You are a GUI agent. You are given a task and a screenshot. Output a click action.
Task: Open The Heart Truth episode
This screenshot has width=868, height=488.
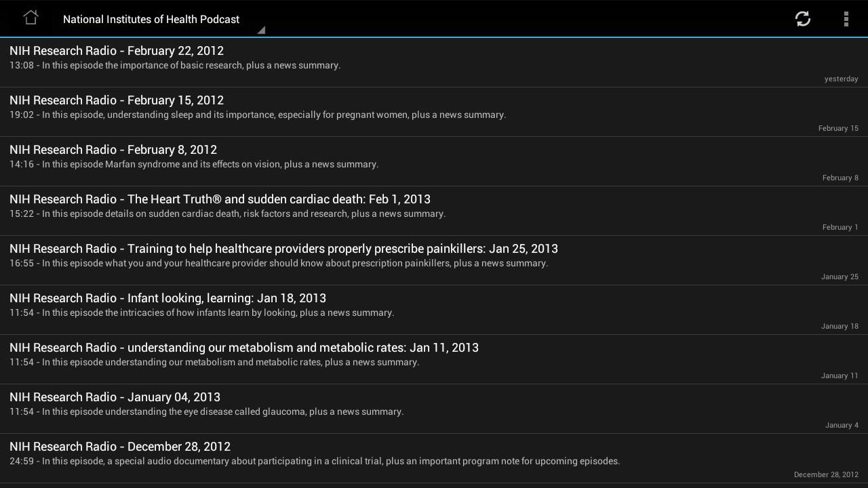pyautogui.click(x=220, y=199)
